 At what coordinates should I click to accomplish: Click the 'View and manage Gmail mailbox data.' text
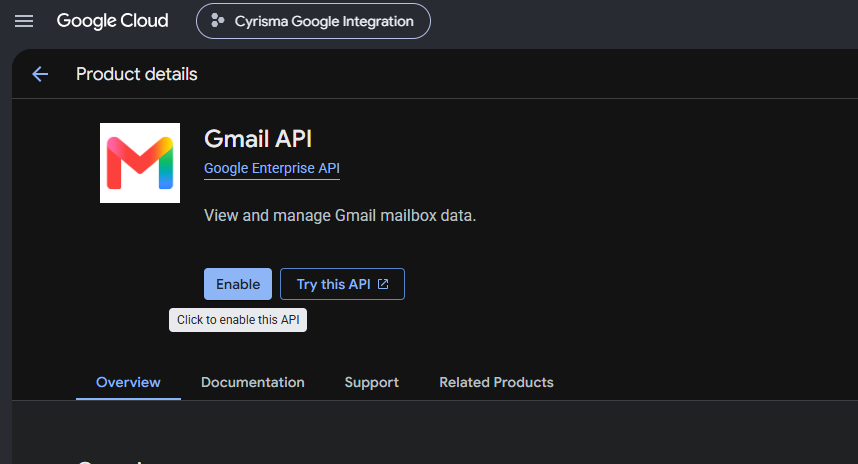[x=340, y=216]
